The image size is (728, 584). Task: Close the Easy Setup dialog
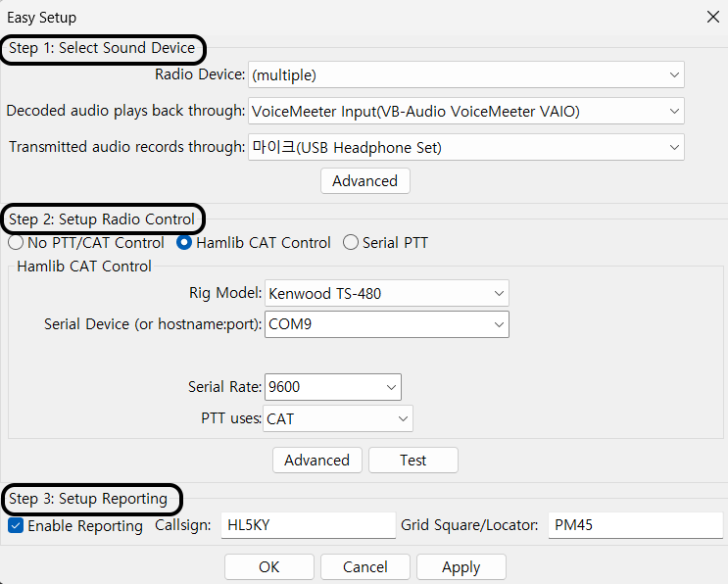click(x=711, y=18)
